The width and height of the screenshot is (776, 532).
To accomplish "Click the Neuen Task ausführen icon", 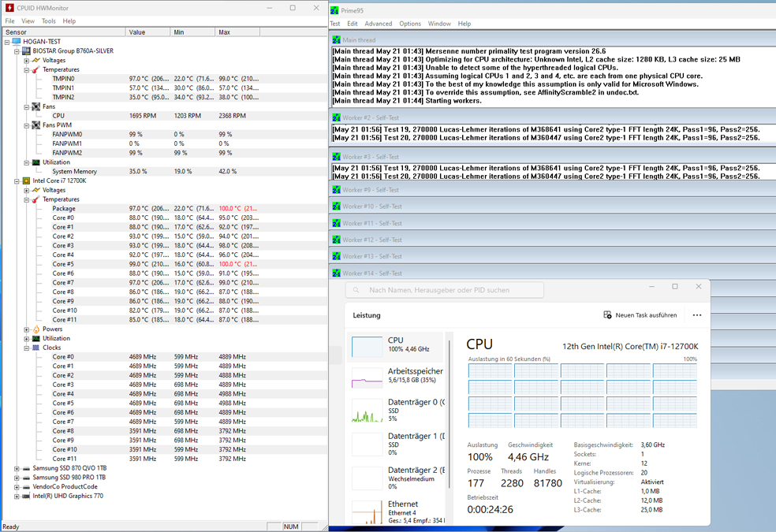I will click(x=607, y=315).
